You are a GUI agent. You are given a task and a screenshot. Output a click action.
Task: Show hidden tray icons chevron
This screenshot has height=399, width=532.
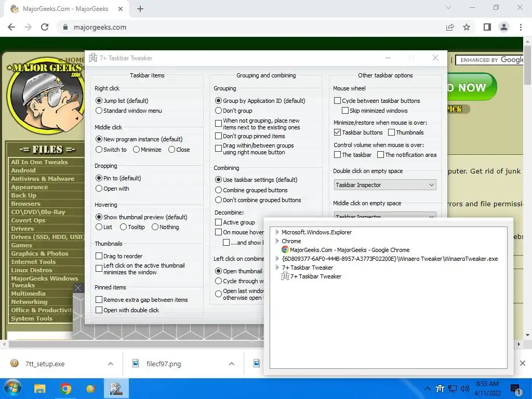[x=428, y=389]
